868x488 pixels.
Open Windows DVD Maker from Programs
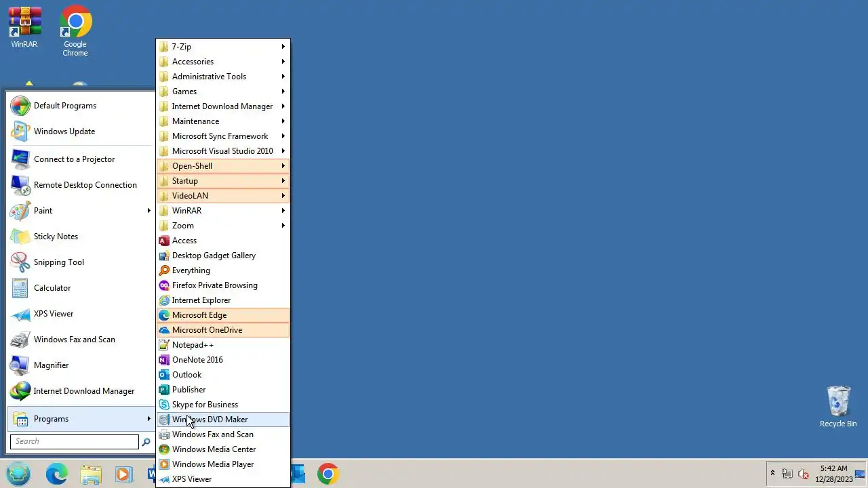tap(223, 420)
